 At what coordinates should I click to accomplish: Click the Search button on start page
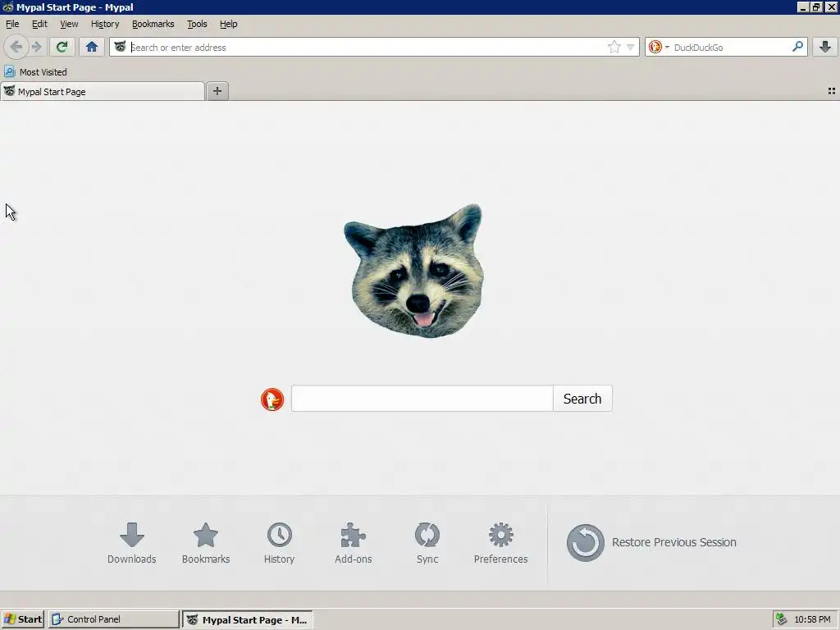(x=582, y=399)
